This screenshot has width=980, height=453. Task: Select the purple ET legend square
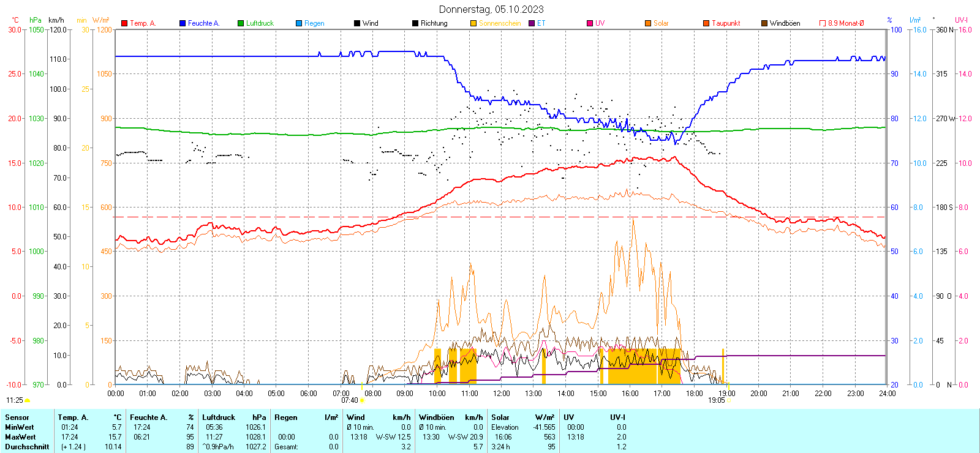point(532,23)
